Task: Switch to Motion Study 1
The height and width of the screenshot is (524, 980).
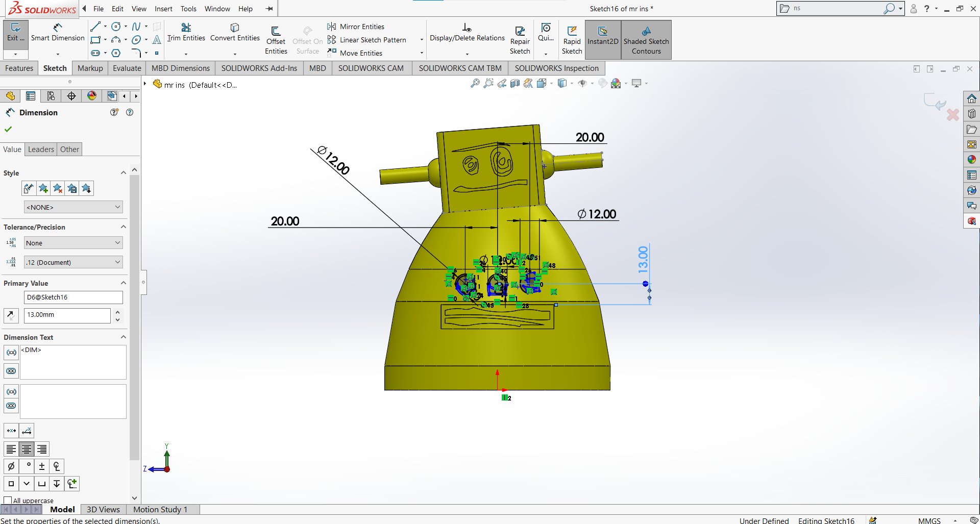Action: pyautogui.click(x=161, y=509)
